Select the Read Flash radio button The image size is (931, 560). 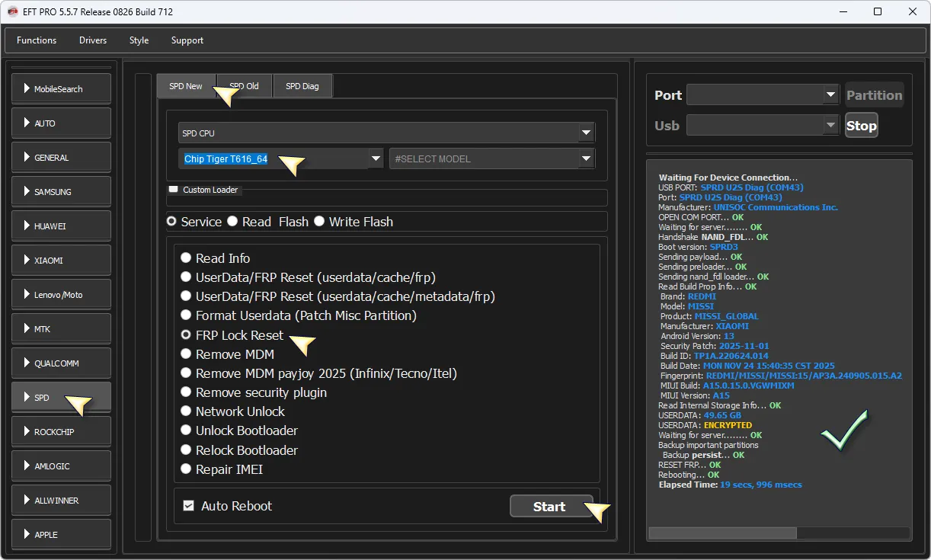[x=232, y=222]
